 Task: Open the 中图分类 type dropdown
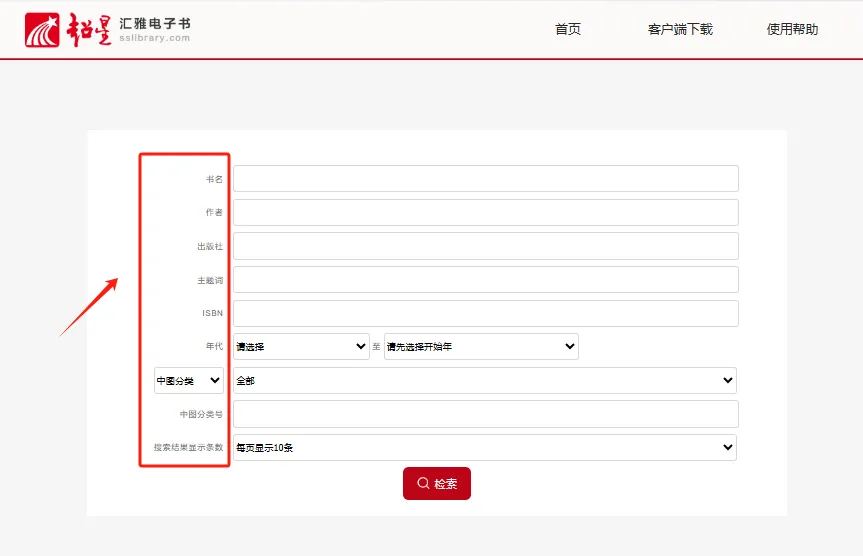(189, 380)
